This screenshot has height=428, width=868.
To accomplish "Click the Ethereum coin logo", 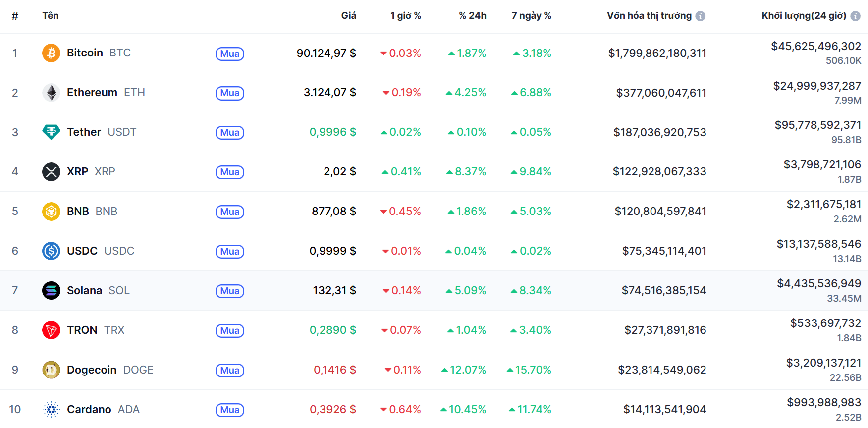I will (51, 93).
